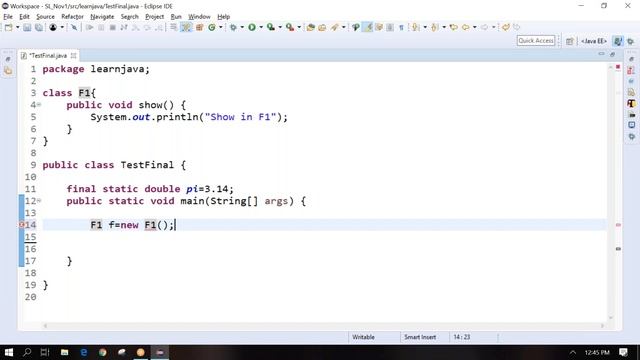This screenshot has height=360, width=640.
Task: Click the Drop to Frame icon
Action: 173,27
